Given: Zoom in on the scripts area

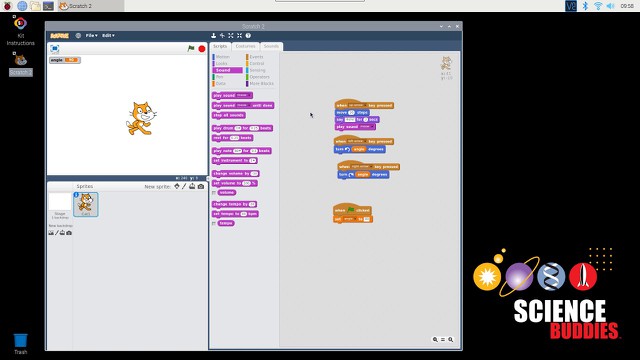Looking at the screenshot, I should click(451, 340).
